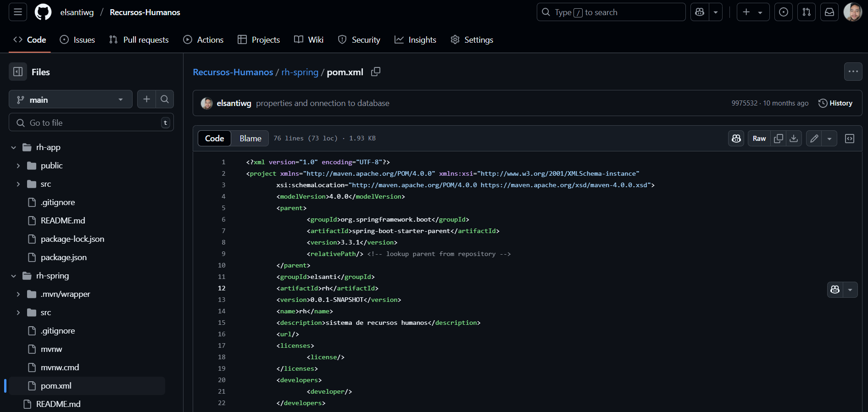Focus the Type to search box
This screenshot has height=412, width=868.
pyautogui.click(x=611, y=12)
